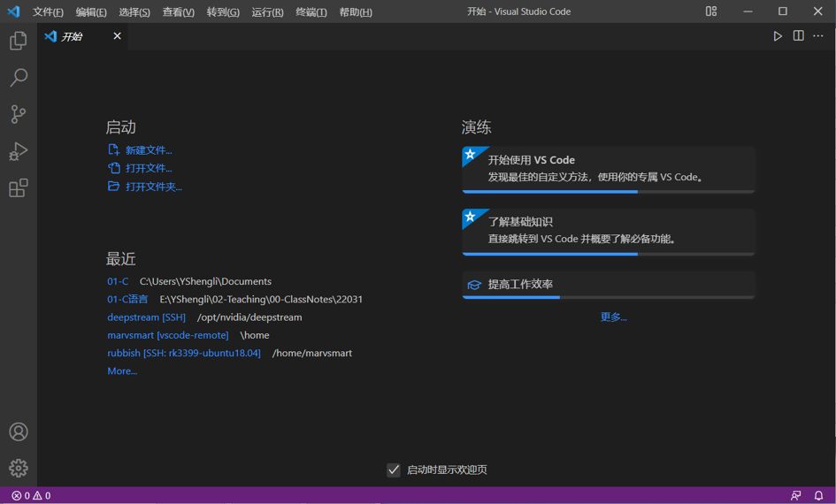Open the Search view in activity bar
The height and width of the screenshot is (504, 836).
(18, 77)
